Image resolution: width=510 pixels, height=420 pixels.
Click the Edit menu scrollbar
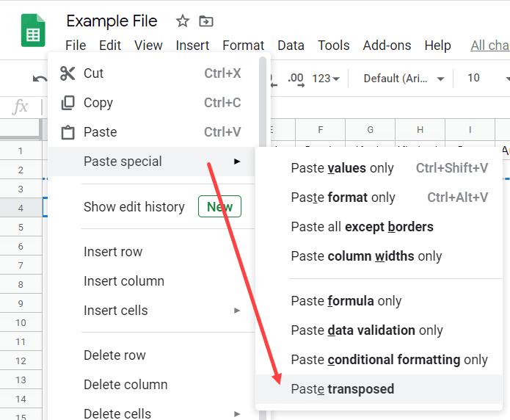coord(263,101)
